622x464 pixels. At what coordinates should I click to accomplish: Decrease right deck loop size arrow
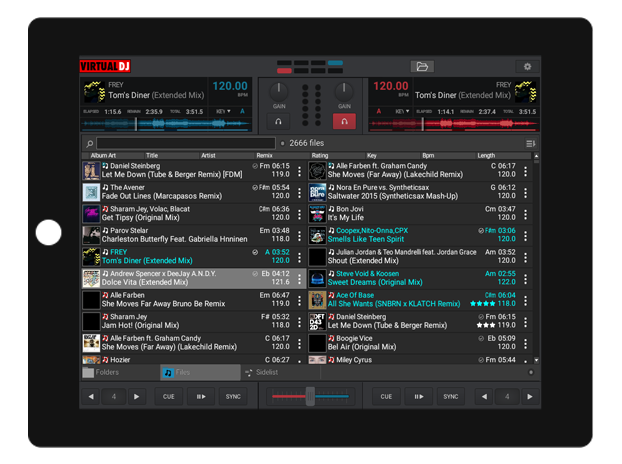pos(484,396)
